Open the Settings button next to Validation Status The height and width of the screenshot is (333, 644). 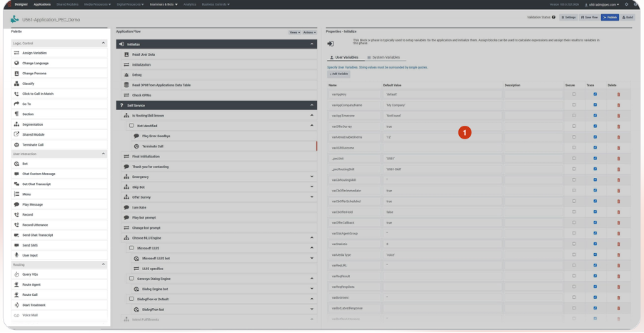[568, 17]
